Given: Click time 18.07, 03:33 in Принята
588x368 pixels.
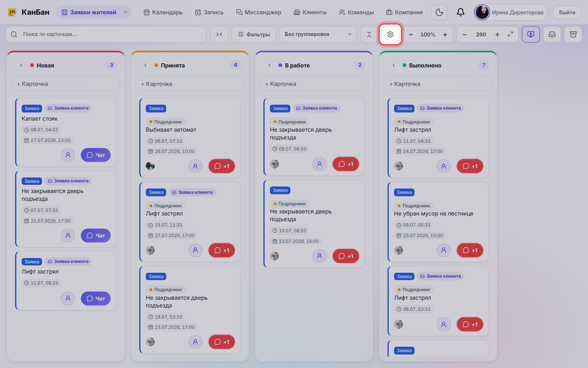Looking at the screenshot, I should click(165, 317).
